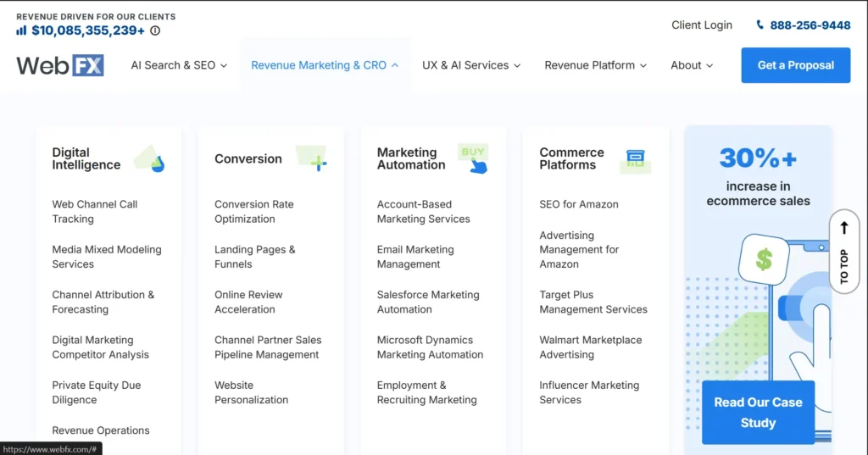Open Channel Attribution & Forecasting

(103, 302)
